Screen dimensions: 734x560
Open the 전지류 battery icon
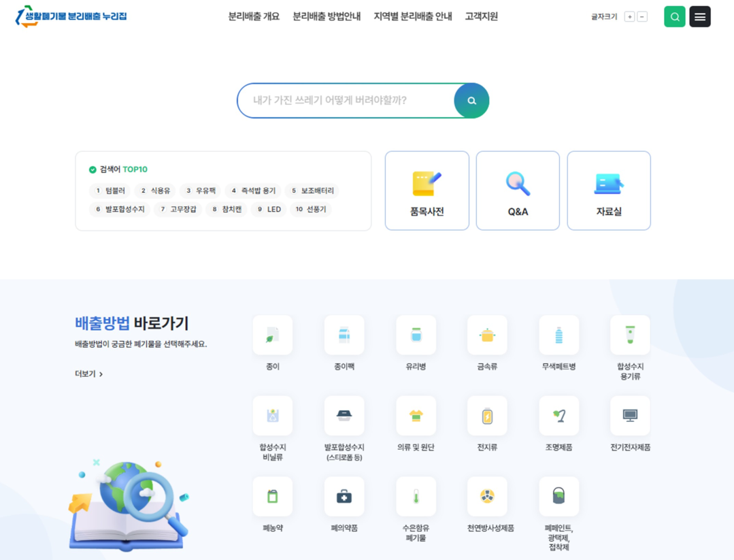487,416
